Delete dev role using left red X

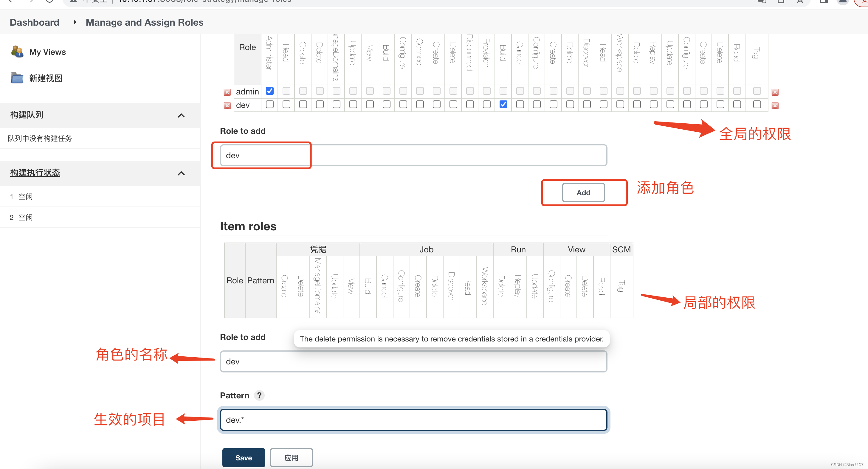[x=227, y=105]
